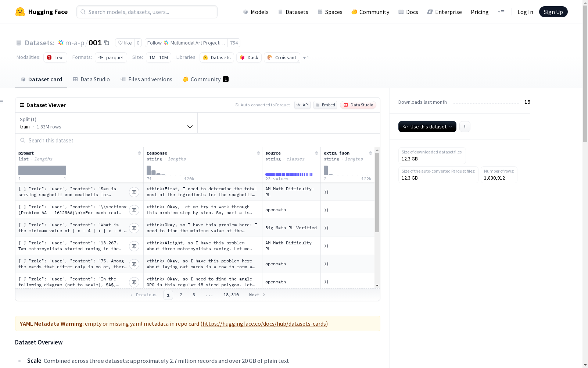This screenshot has height=368, width=588.
Task: Click the m-a-p organization avatar
Action: click(61, 43)
